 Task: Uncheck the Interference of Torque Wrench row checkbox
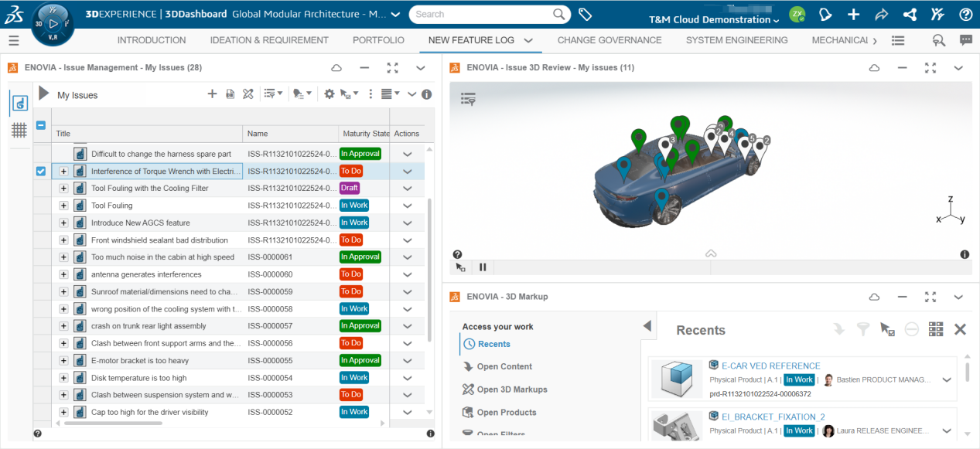pyautogui.click(x=41, y=171)
